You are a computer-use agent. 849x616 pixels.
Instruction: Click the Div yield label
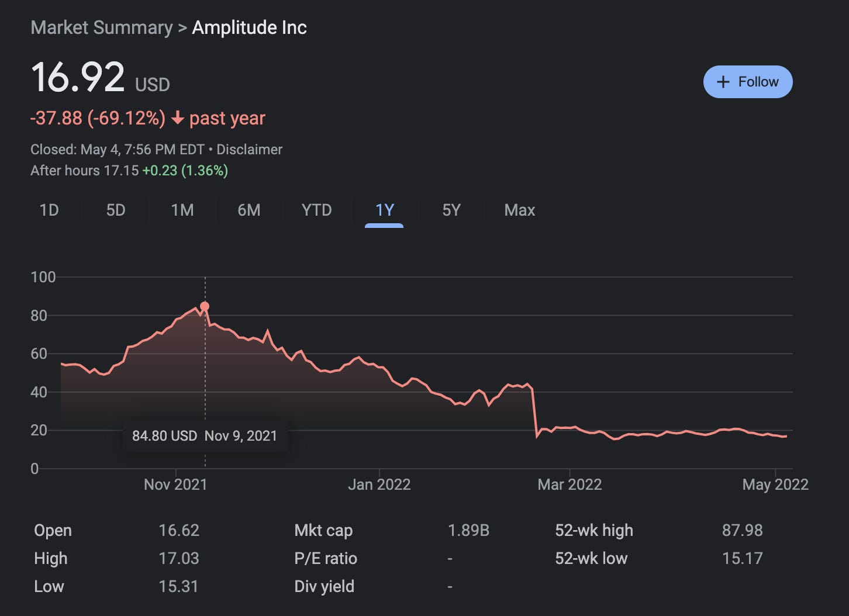pos(325,587)
